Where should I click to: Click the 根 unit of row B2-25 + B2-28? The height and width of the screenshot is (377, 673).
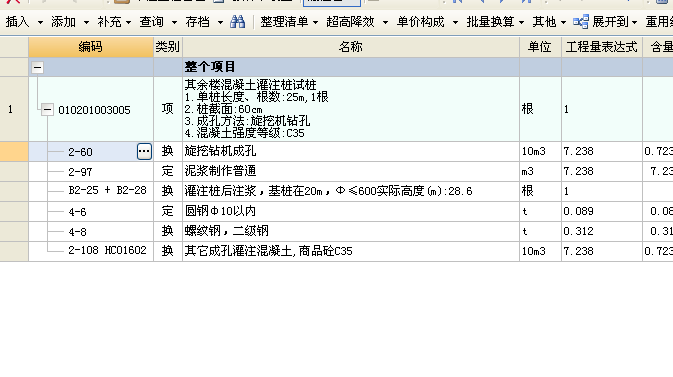[540, 191]
